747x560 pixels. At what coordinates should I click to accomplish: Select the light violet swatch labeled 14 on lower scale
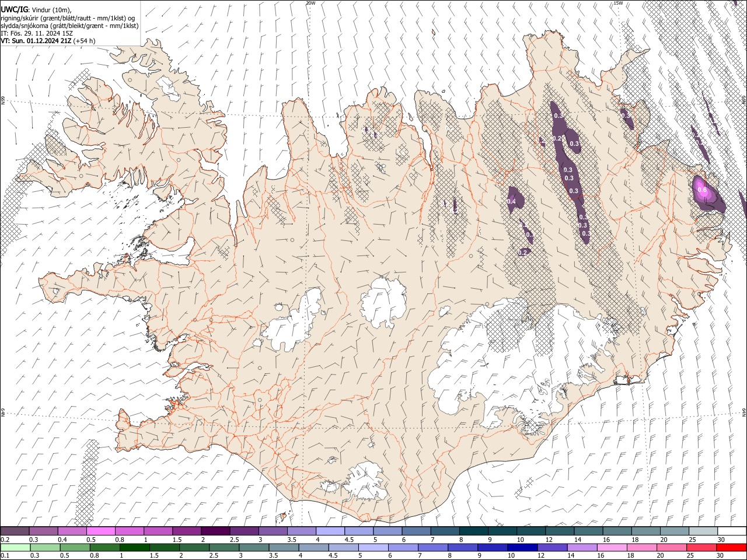click(x=582, y=547)
